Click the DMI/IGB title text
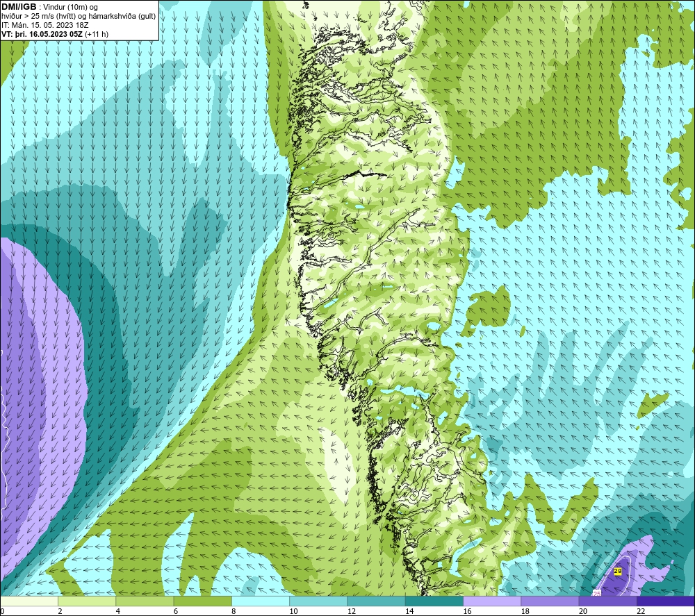 19,7
